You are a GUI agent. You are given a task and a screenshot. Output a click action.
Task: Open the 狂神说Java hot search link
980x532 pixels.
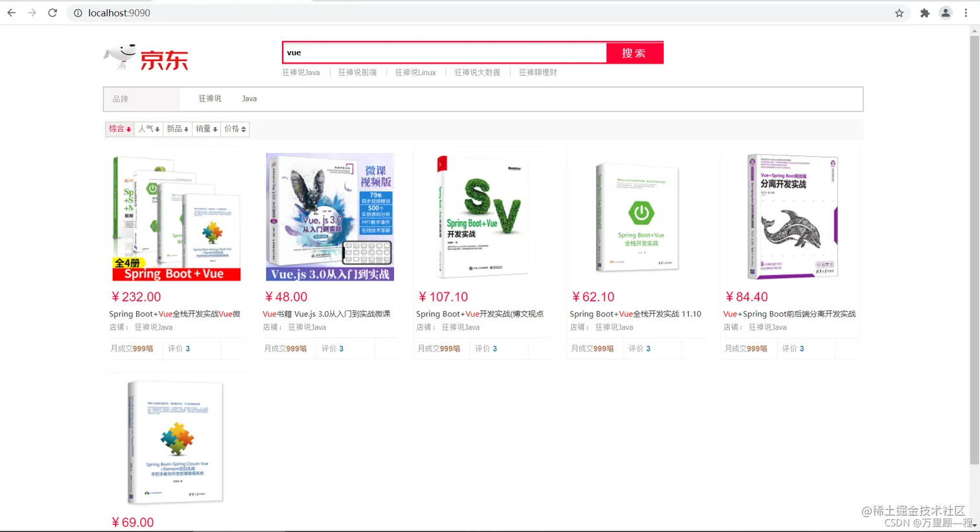301,73
